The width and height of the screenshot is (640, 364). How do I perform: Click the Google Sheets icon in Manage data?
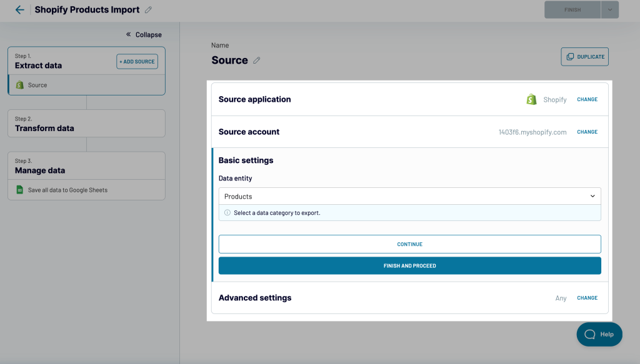[x=19, y=190]
